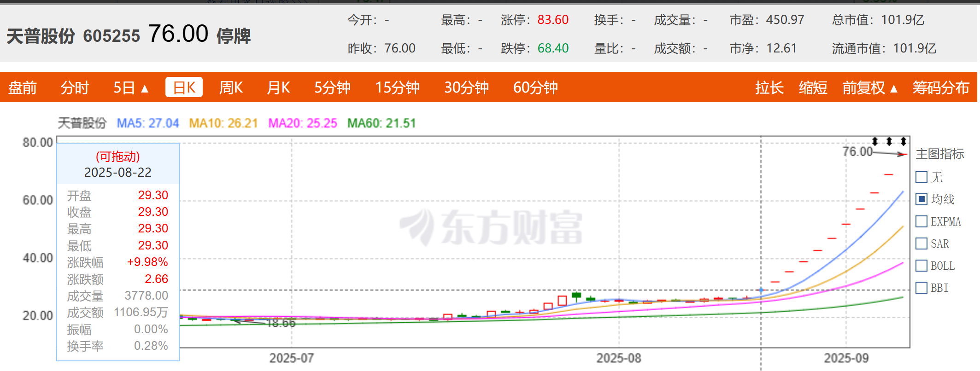Enable the SAR indicator checkbox
The height and width of the screenshot is (371, 980).
(921, 243)
